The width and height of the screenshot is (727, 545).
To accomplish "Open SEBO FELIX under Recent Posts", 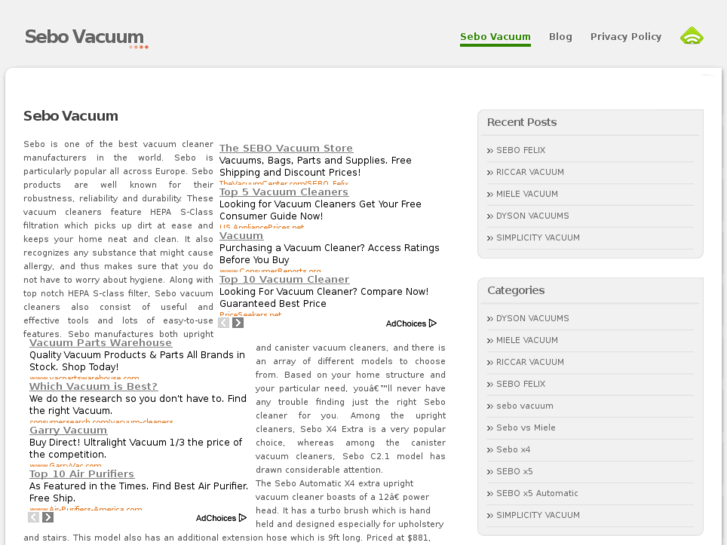I will tap(521, 150).
